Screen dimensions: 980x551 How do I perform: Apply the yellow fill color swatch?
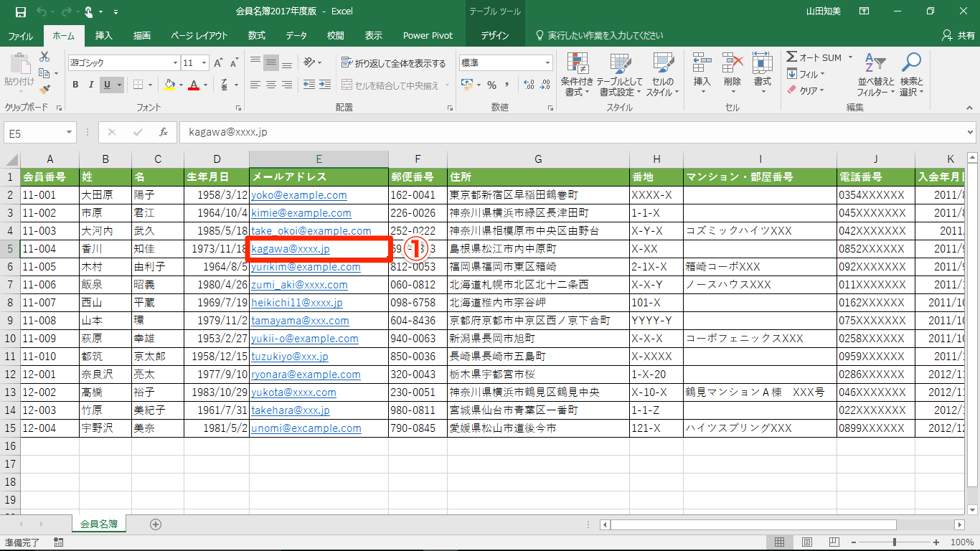pyautogui.click(x=169, y=85)
